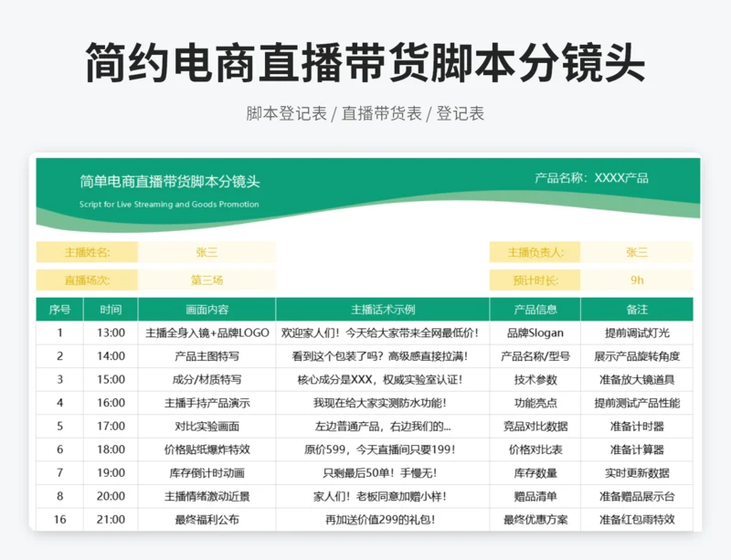
Task: Select the 提前测试产品性能 remark cell
Action: tap(637, 403)
